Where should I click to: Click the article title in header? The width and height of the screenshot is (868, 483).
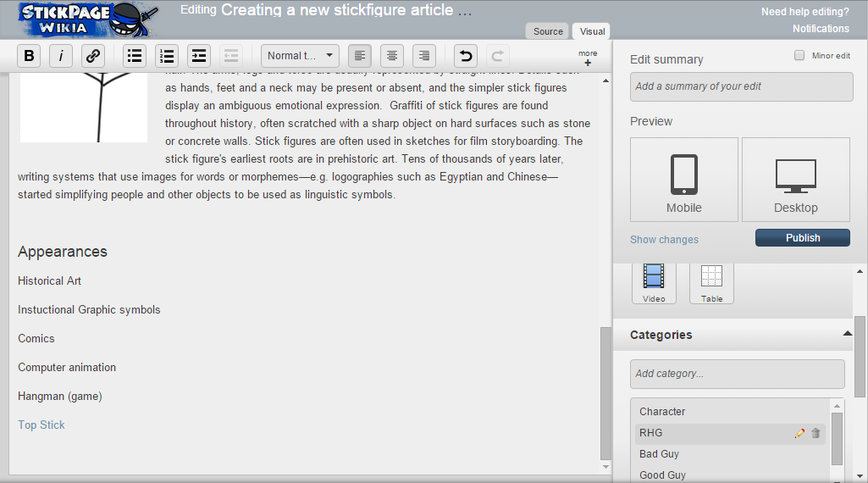(346, 10)
